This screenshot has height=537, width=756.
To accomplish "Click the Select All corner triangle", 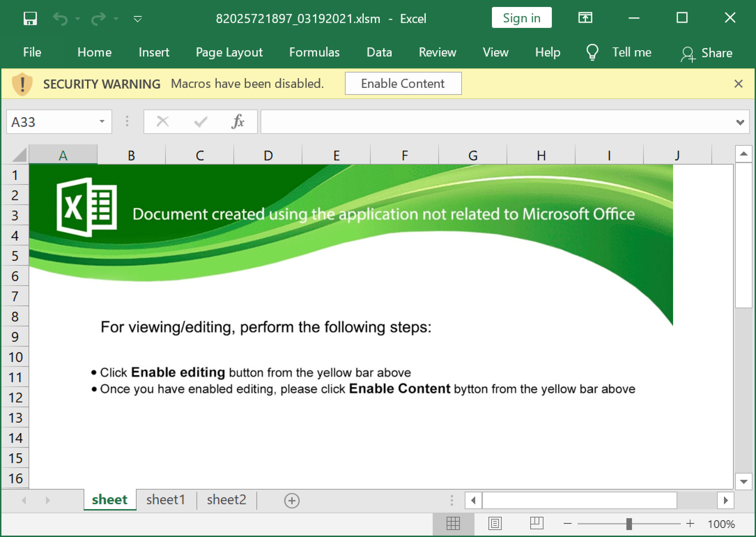I will [19, 155].
